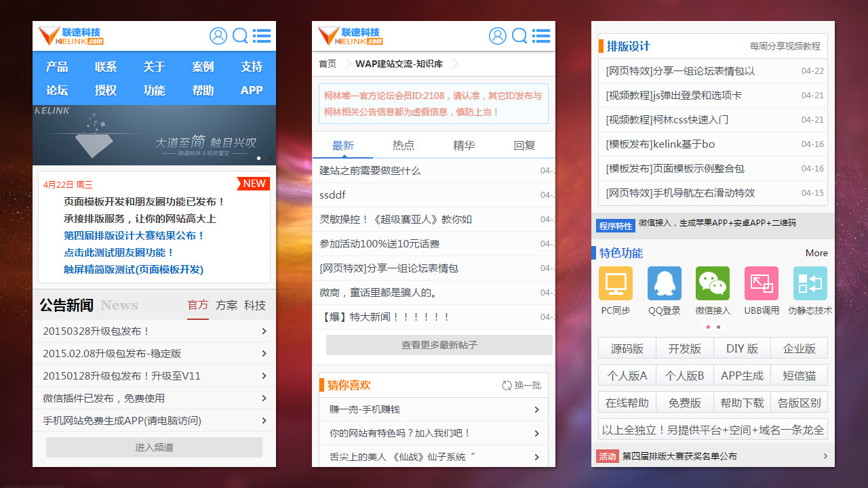
Task: Select the QQ登录 penguin icon
Action: tap(664, 283)
